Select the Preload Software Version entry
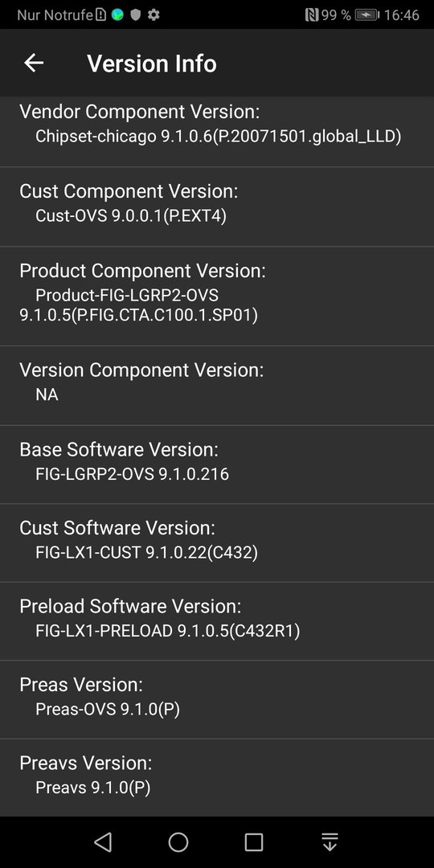 [x=217, y=621]
